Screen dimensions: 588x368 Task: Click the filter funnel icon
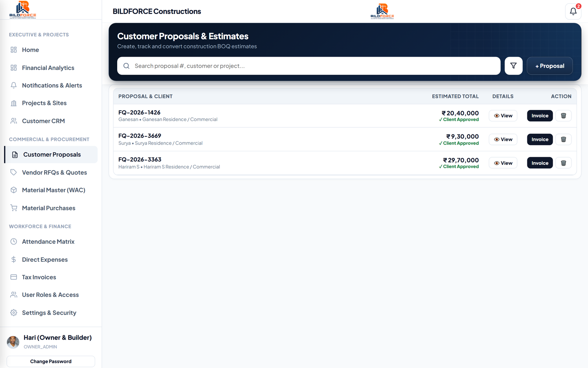pyautogui.click(x=513, y=66)
